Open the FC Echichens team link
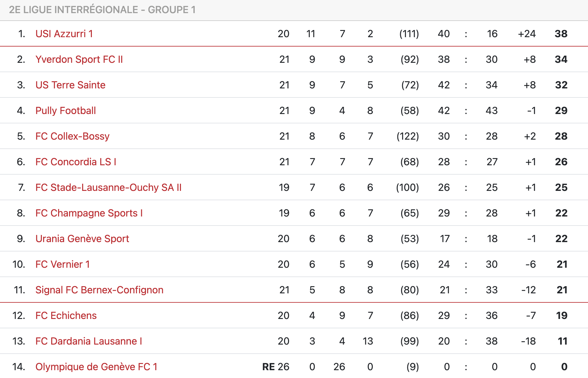The image size is (588, 378). click(66, 316)
